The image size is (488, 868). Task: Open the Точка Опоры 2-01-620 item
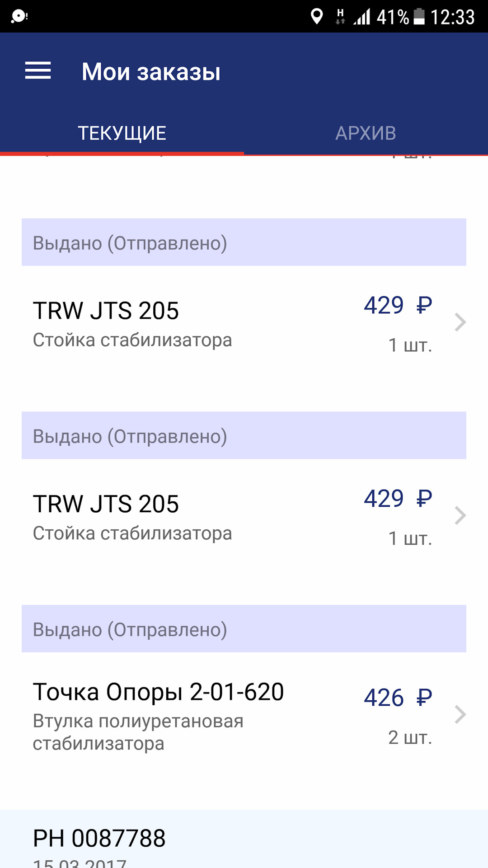158,692
